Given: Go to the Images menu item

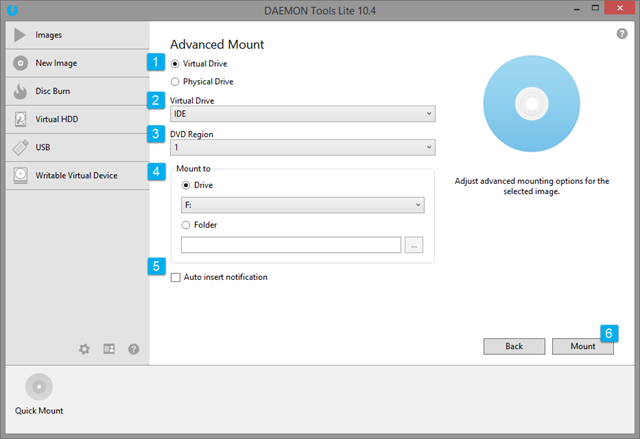Looking at the screenshot, I should (78, 35).
